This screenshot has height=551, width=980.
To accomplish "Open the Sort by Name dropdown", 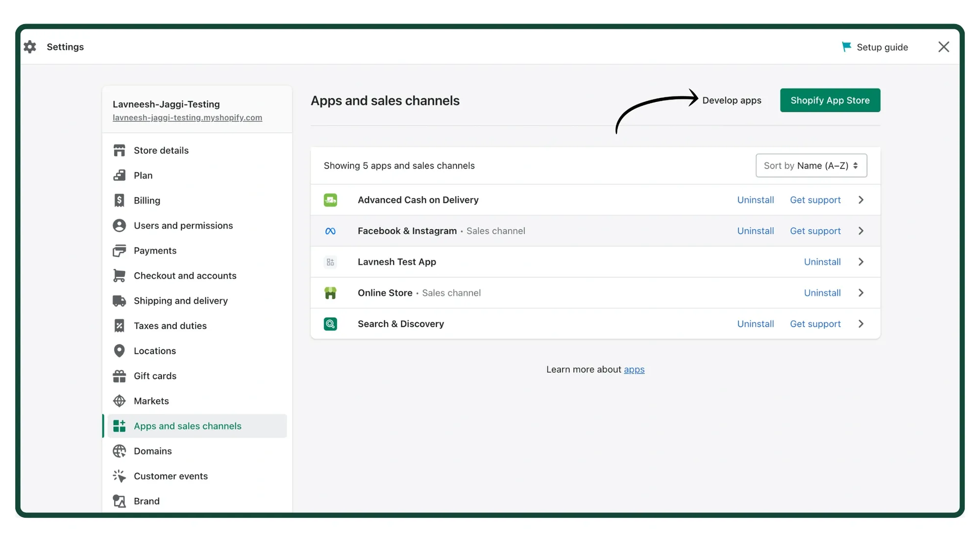I will (811, 166).
